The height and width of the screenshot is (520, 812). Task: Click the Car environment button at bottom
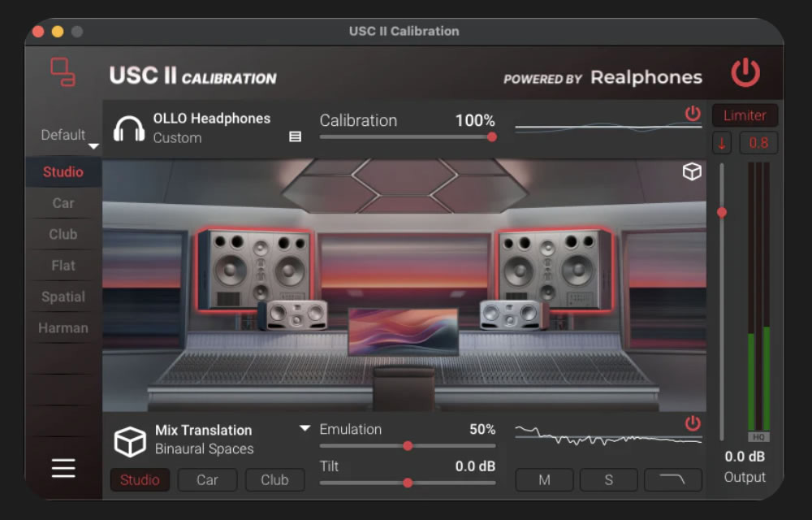(x=207, y=480)
